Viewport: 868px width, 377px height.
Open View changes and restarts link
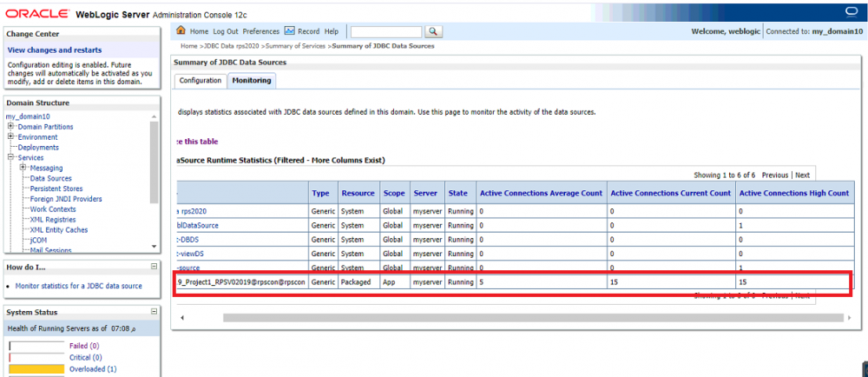point(54,50)
